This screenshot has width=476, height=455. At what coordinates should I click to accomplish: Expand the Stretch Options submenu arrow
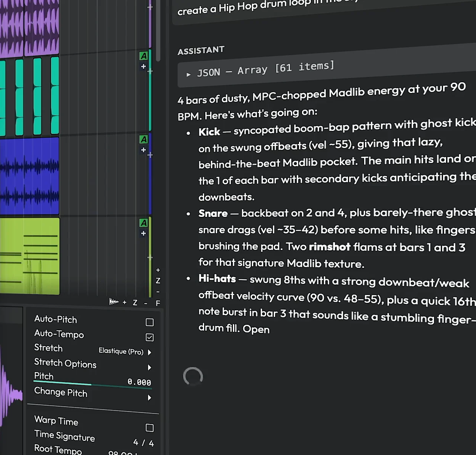[149, 368]
